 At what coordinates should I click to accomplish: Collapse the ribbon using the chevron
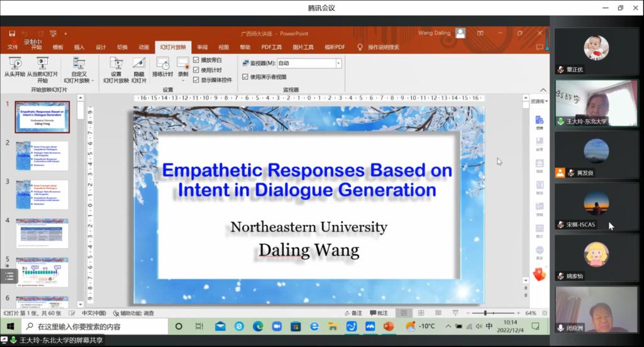543,89
